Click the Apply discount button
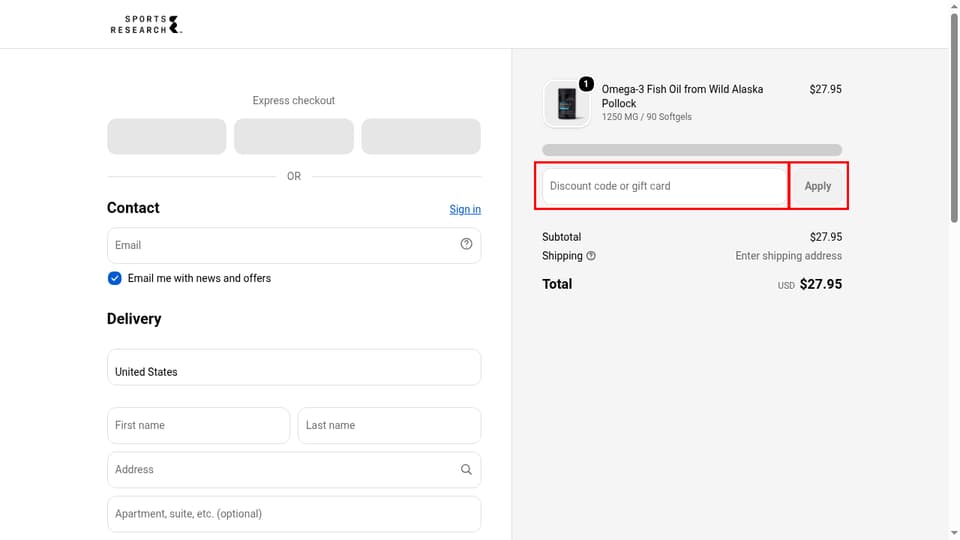960x540 pixels. (x=817, y=186)
